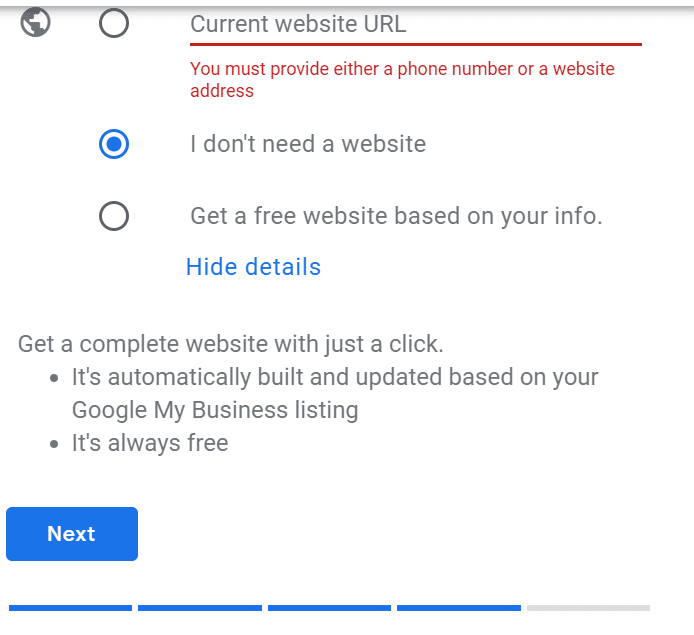Click the third blue progress step segment
This screenshot has width=694, height=635.
[329, 608]
